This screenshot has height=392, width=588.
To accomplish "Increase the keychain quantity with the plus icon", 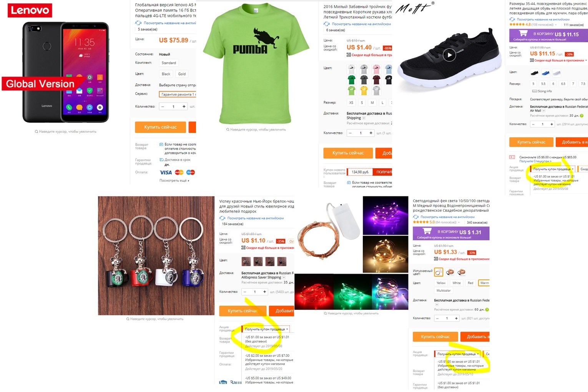I will [x=264, y=292].
